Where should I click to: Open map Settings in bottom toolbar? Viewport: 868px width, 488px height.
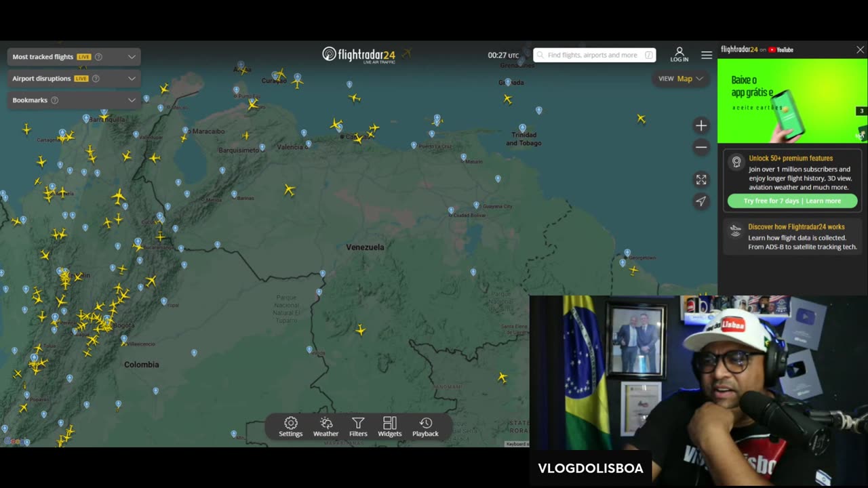pyautogui.click(x=290, y=427)
